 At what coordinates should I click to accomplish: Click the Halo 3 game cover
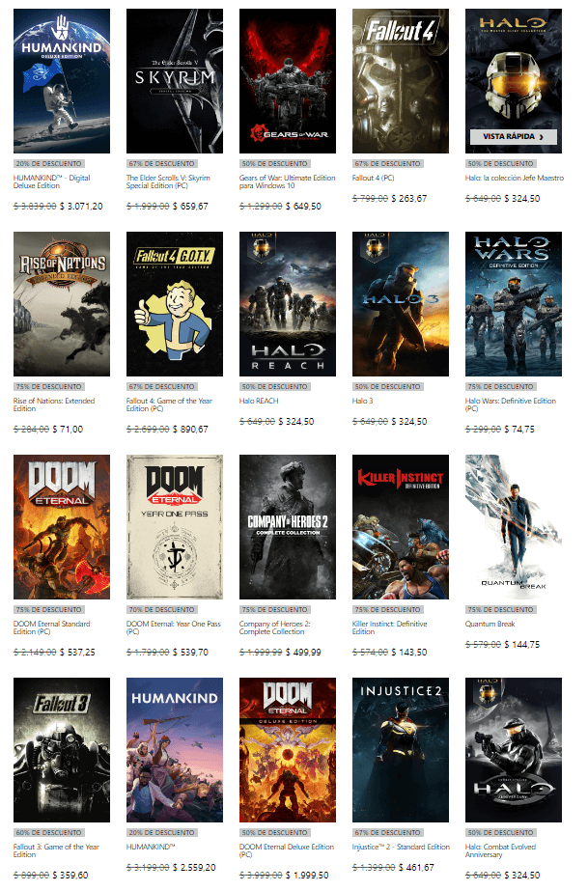point(401,304)
